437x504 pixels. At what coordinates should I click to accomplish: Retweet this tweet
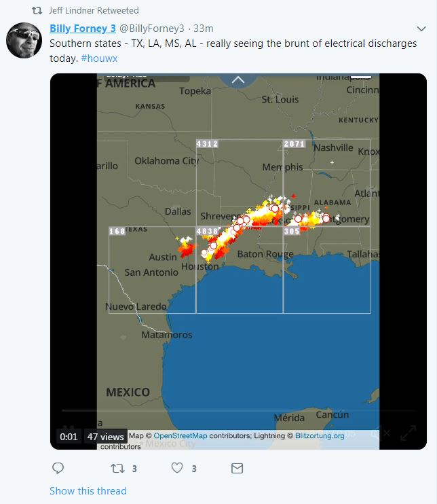[117, 468]
